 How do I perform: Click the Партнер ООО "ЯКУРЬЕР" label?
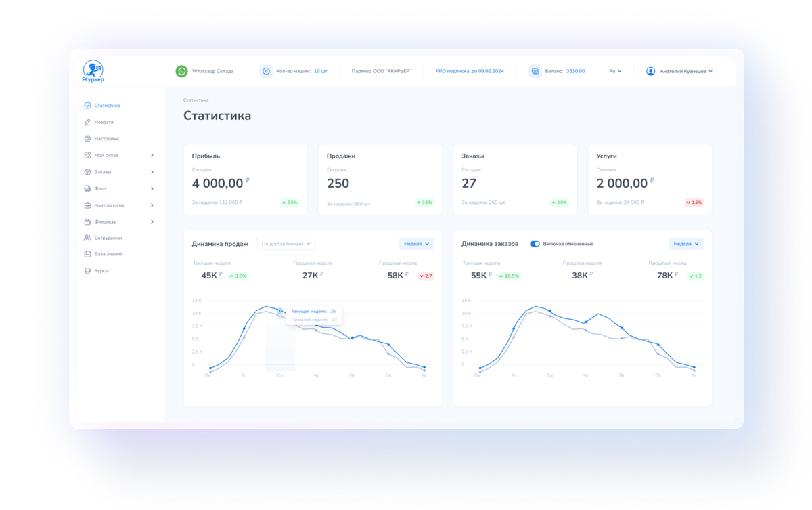(381, 71)
